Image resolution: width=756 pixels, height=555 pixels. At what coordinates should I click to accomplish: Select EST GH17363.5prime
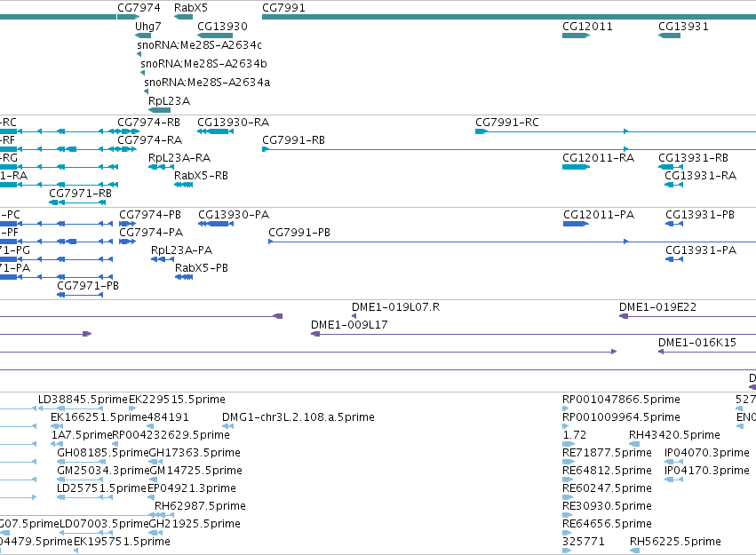[195, 453]
